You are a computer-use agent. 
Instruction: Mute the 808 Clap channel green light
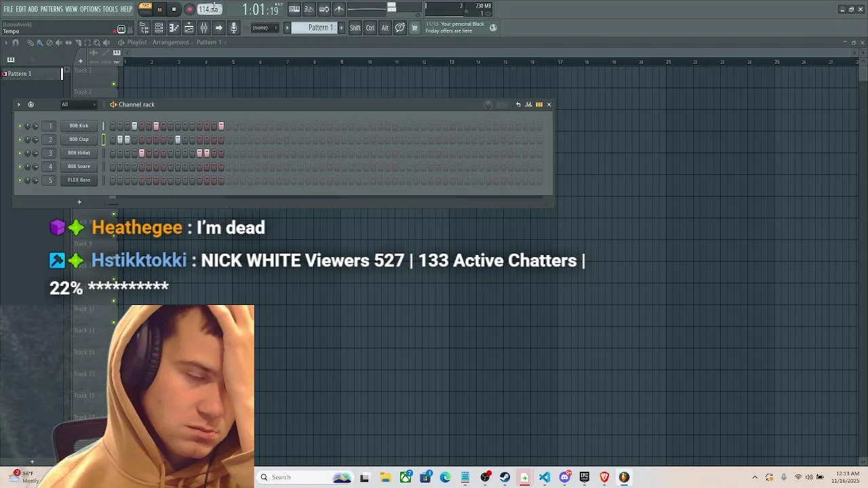point(20,140)
